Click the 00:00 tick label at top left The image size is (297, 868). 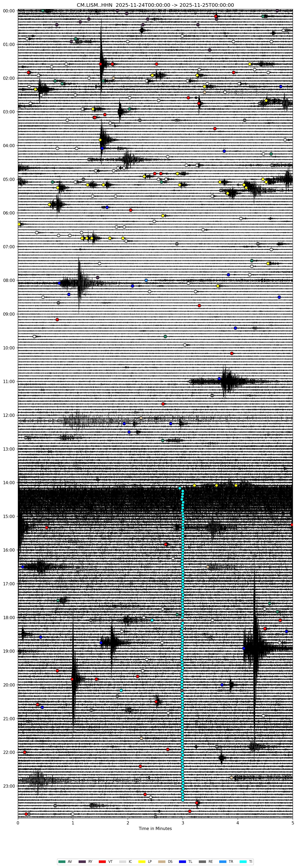[x=9, y=11]
